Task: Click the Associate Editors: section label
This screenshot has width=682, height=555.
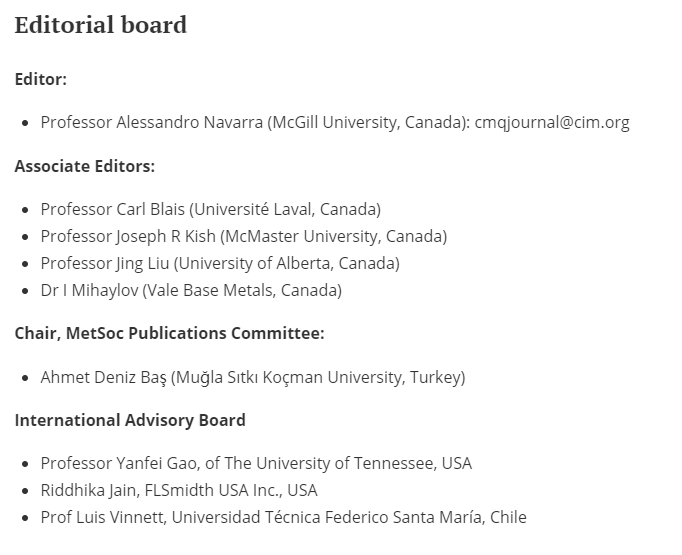Action: (x=85, y=166)
